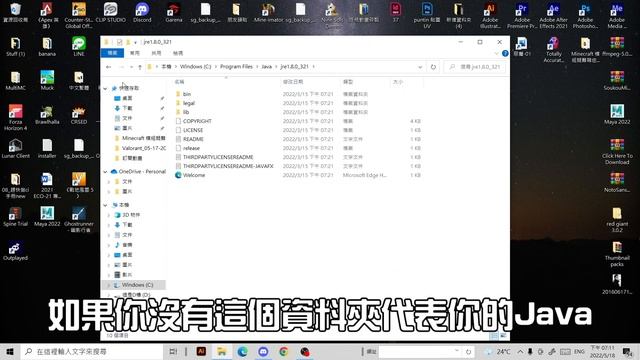Open the recent locations dropdown arrow
Image resolution: width=640 pixels, height=360 pixels.
[x=131, y=67]
